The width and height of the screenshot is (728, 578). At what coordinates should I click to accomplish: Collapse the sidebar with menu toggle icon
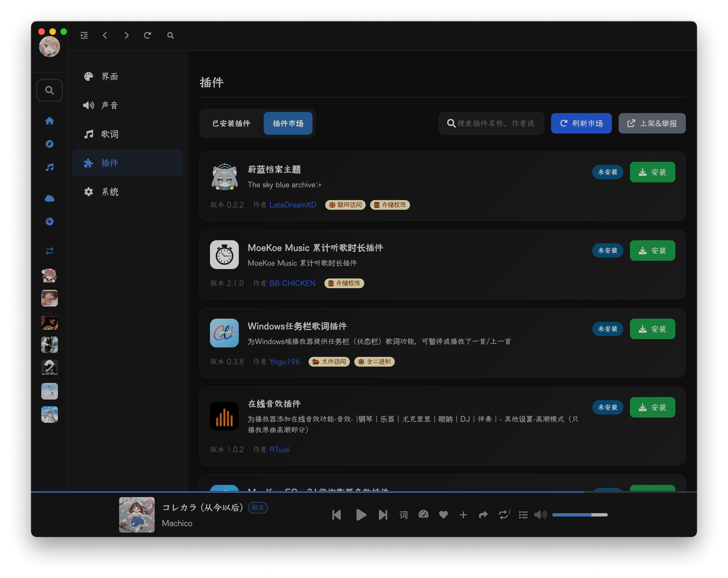(84, 35)
